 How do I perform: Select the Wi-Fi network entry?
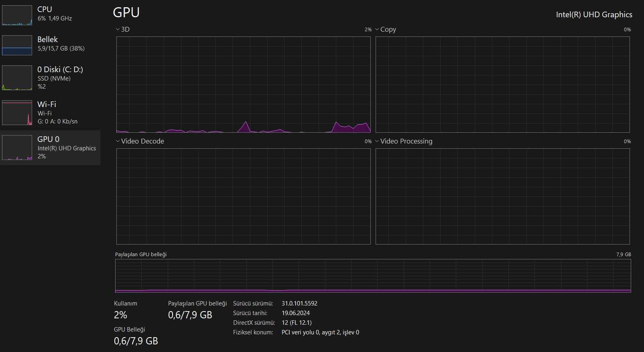click(50, 113)
